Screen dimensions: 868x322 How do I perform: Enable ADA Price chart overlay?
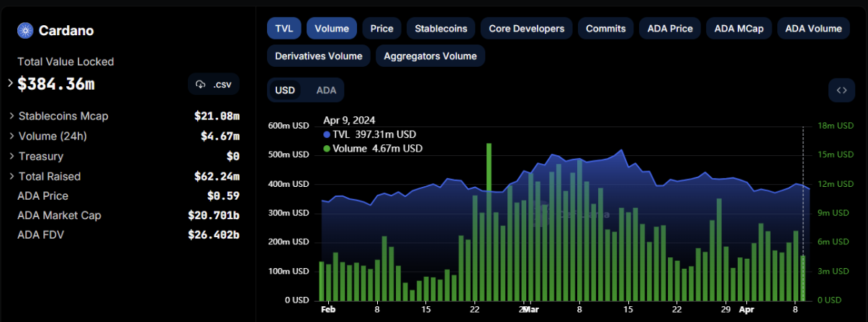tap(669, 29)
